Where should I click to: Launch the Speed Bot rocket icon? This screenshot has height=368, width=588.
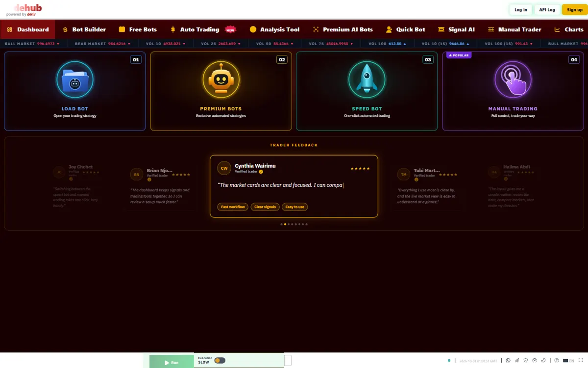367,80
